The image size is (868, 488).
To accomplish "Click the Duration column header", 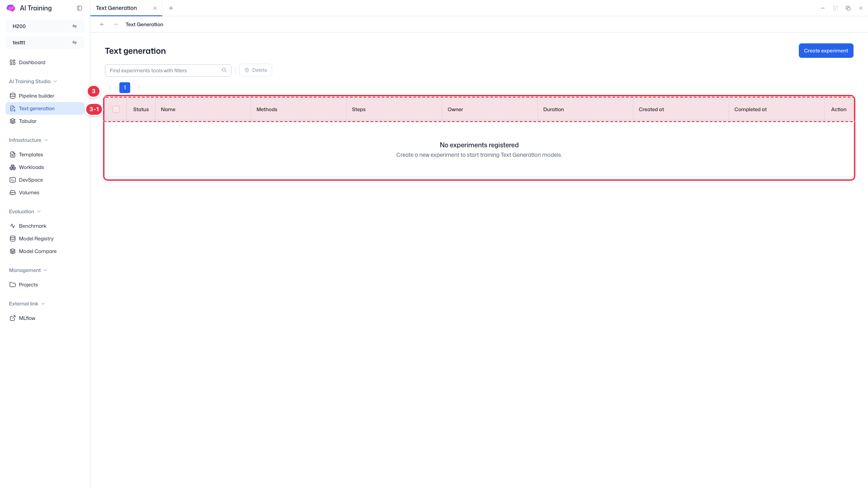I will click(585, 109).
